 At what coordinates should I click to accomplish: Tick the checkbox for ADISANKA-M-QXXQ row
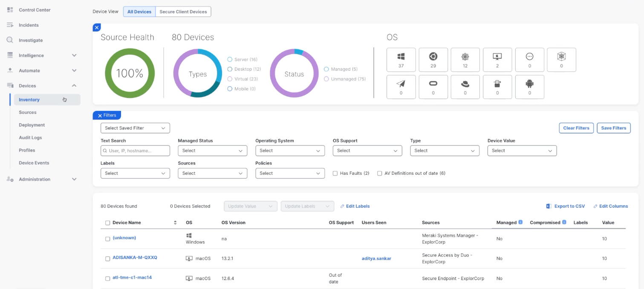click(x=107, y=259)
